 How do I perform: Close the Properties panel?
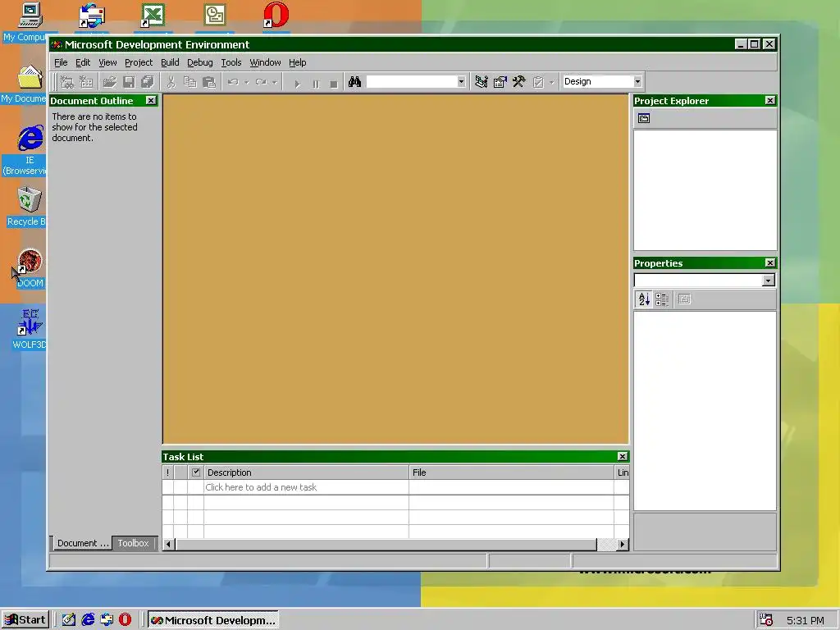pyautogui.click(x=769, y=263)
